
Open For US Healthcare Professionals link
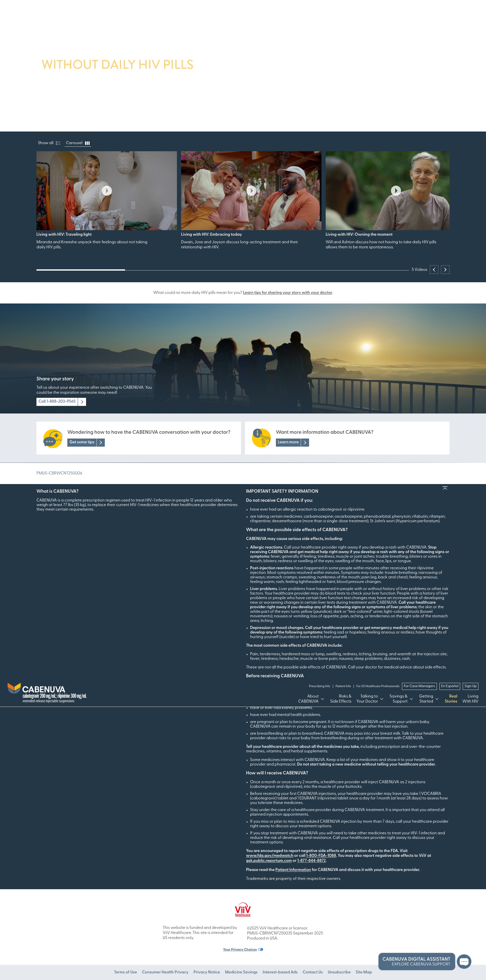(377, 686)
